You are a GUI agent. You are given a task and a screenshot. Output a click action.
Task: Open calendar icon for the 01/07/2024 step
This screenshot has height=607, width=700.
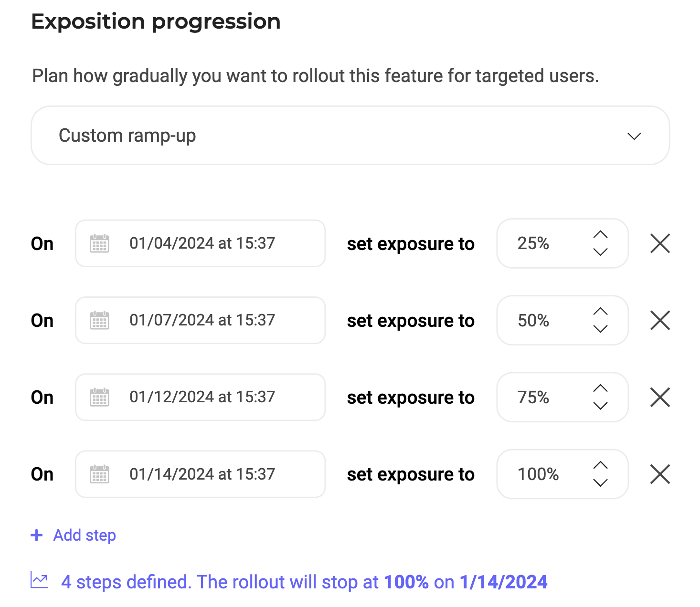coord(99,320)
